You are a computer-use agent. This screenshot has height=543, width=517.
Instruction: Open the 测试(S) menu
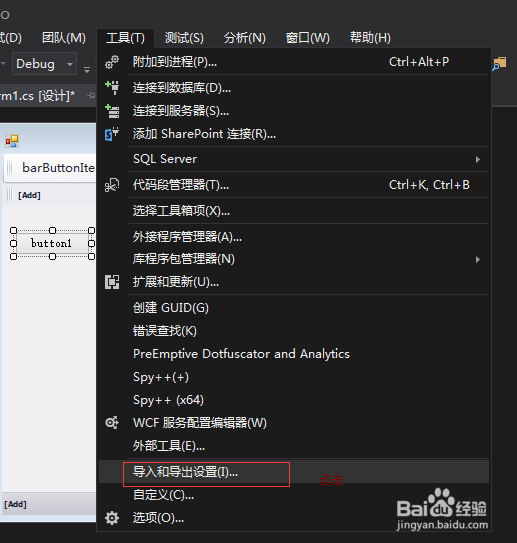coord(184,38)
